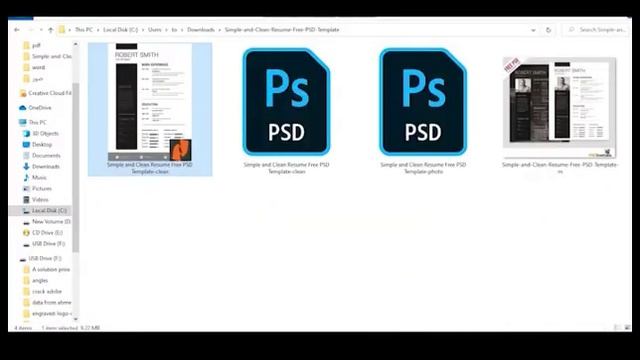Open Music in navigation pane
640x360 pixels.
[x=35, y=178]
